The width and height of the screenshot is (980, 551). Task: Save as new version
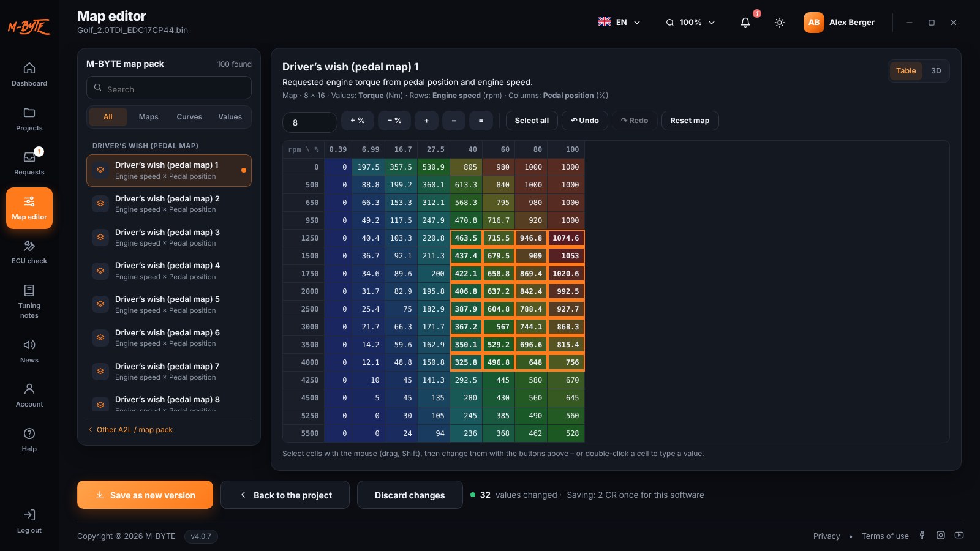click(x=145, y=495)
